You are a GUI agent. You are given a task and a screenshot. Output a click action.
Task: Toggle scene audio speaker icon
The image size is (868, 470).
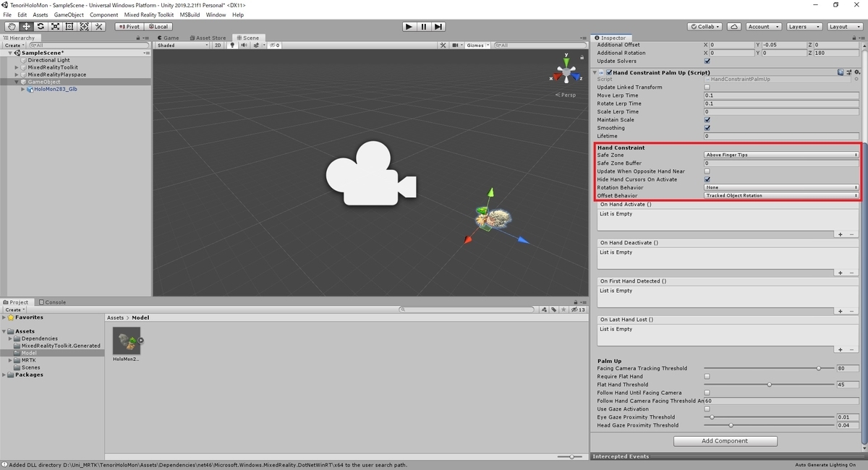244,45
